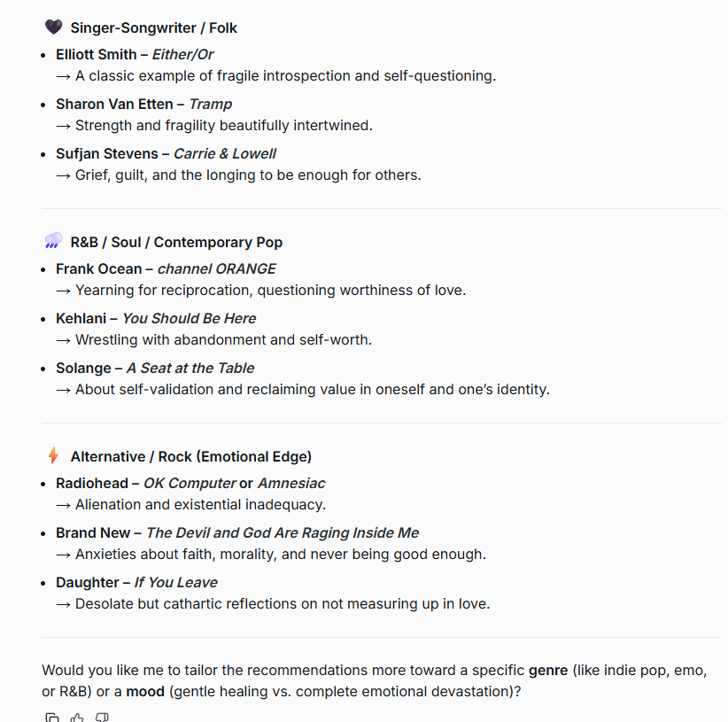Image resolution: width=728 pixels, height=722 pixels.
Task: Click the album title channel ORANGE
Action: point(216,268)
